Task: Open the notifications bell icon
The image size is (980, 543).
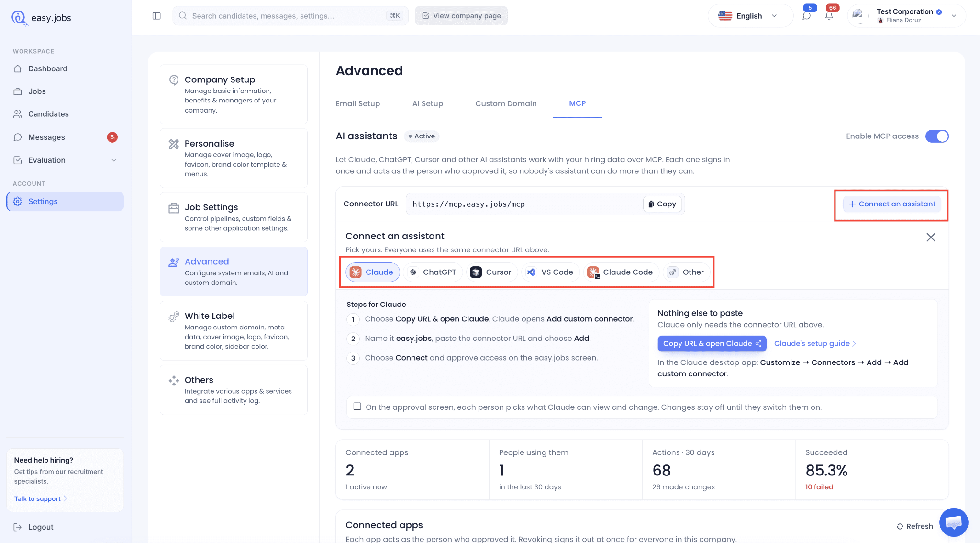Action: (x=829, y=16)
